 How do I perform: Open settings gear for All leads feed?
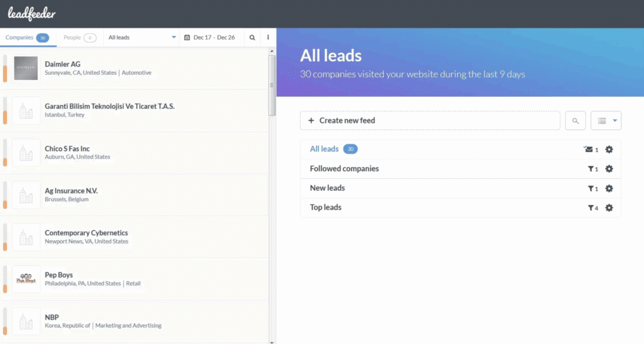[x=609, y=150]
